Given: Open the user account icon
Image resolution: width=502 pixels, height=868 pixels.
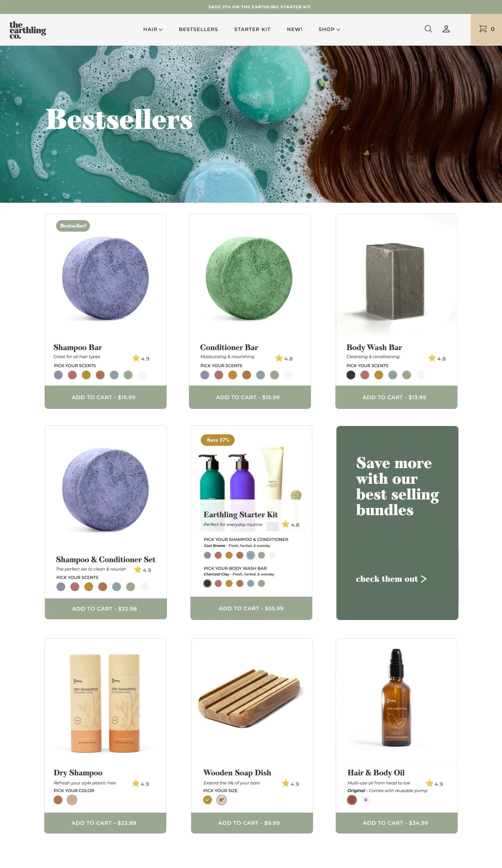Looking at the screenshot, I should (446, 29).
